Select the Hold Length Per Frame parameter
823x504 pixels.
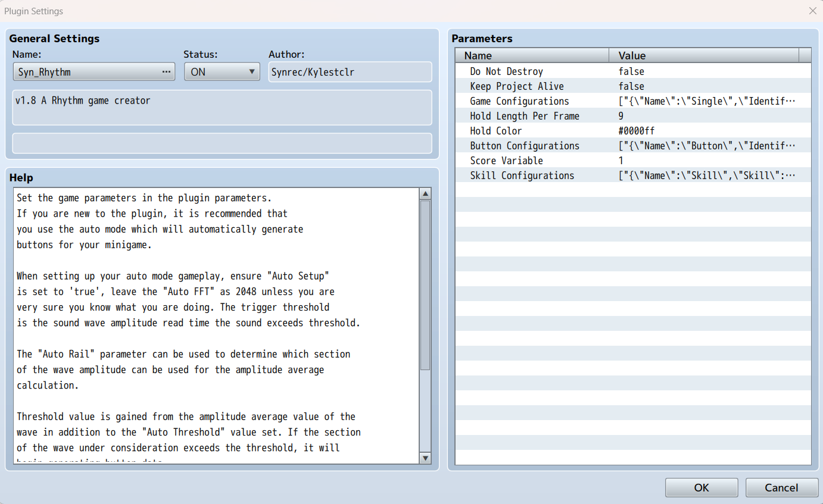coord(633,116)
